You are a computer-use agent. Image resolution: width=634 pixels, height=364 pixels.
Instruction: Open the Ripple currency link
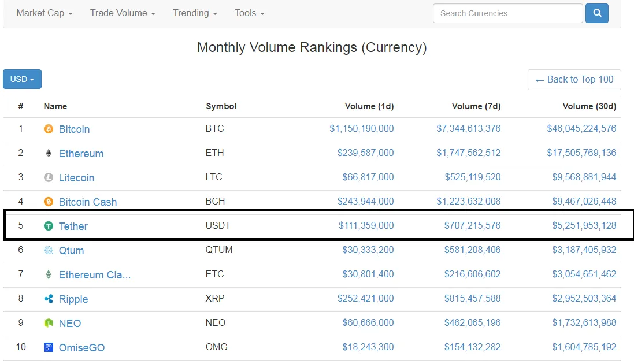[x=73, y=299]
